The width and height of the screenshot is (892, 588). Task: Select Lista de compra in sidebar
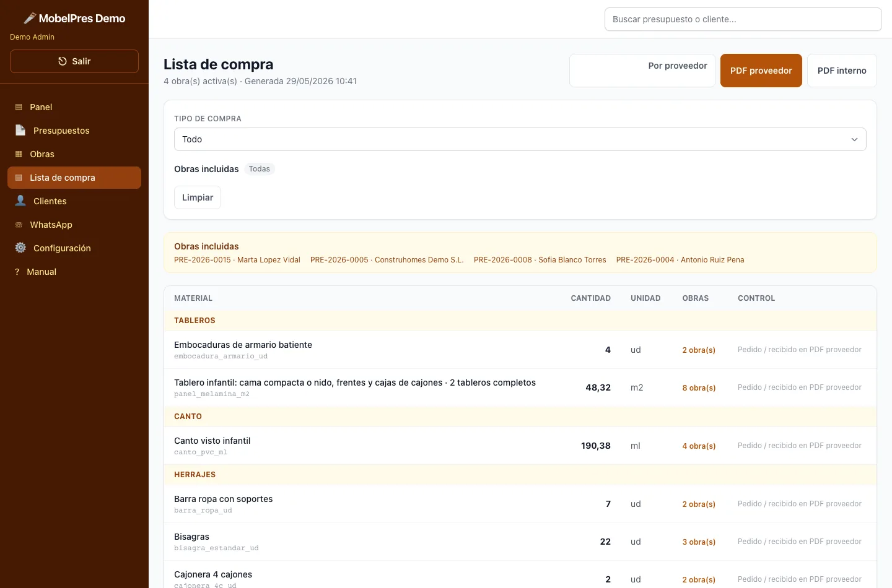tap(74, 178)
